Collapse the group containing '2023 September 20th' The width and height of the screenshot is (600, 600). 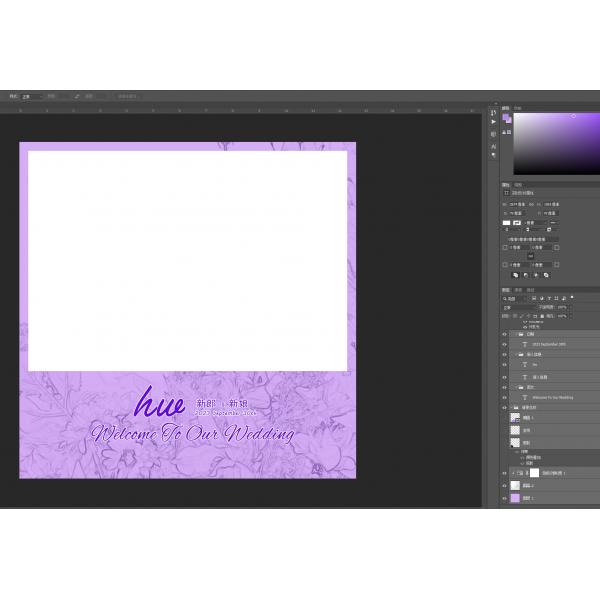(513, 334)
